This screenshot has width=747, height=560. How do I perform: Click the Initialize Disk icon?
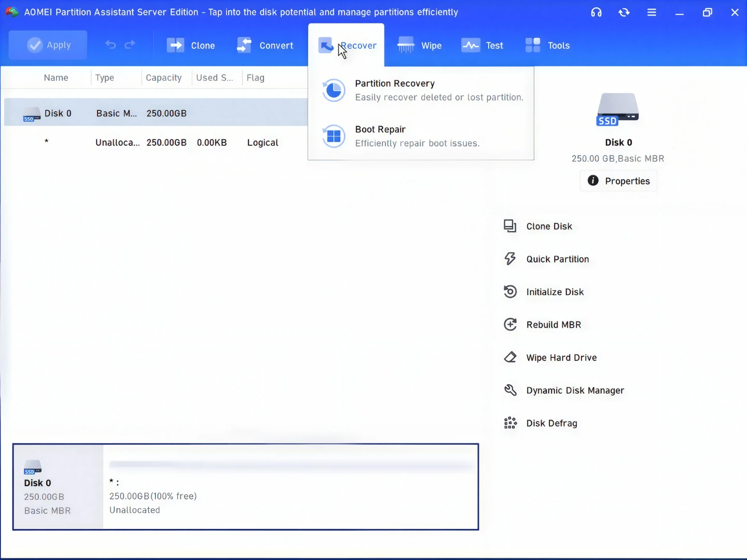pos(510,292)
